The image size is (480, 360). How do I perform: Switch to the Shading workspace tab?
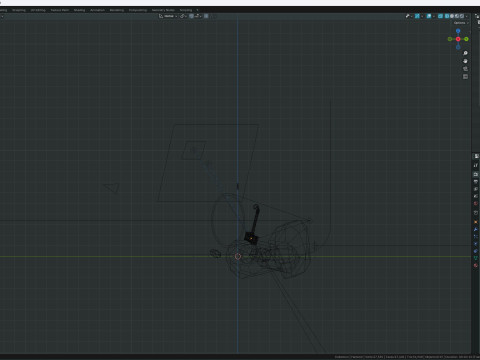pos(79,10)
